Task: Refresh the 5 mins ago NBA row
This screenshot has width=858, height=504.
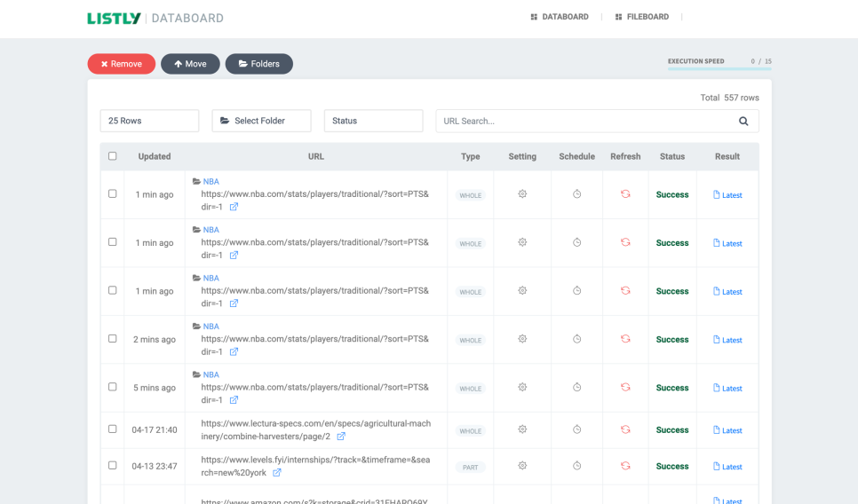Action: pos(625,387)
